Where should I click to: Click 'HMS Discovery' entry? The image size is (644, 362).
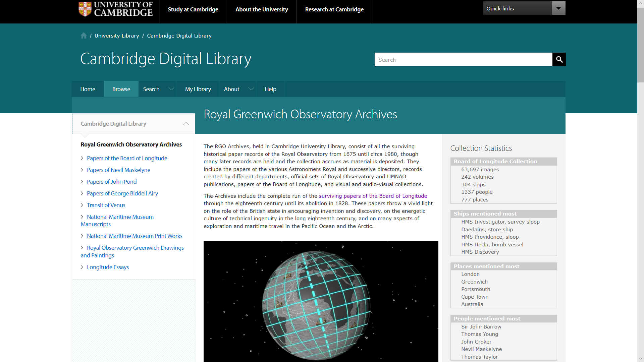[x=480, y=252]
